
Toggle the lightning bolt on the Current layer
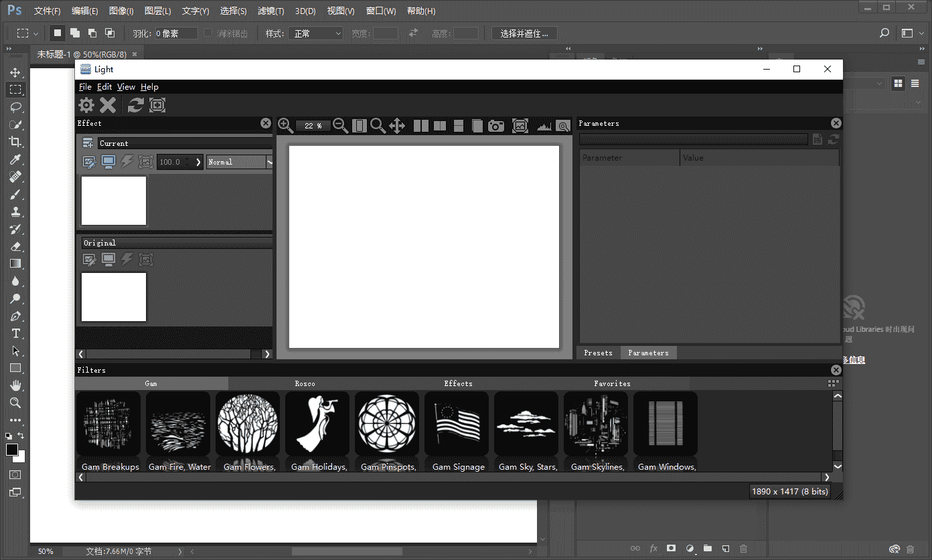tap(127, 162)
